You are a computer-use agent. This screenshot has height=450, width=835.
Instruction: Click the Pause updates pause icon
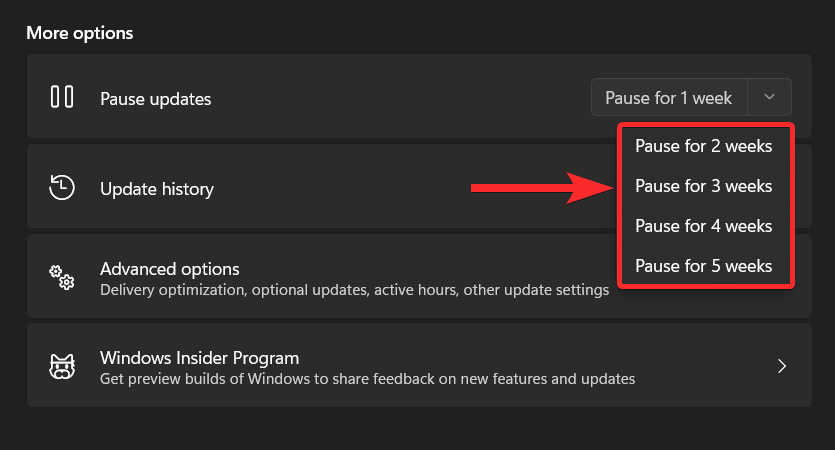(62, 97)
